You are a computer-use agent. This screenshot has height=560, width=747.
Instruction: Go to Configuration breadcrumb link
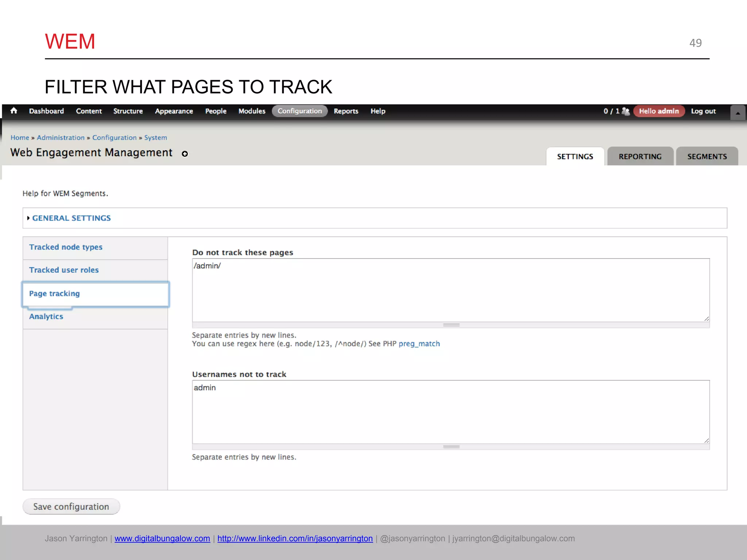[114, 137]
